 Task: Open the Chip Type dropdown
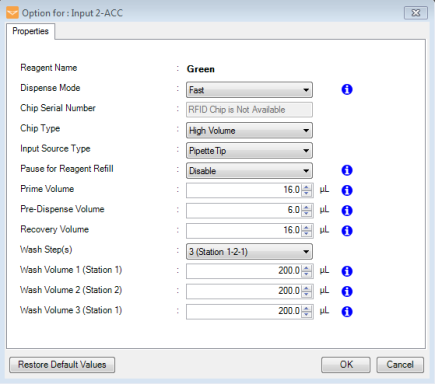point(249,130)
